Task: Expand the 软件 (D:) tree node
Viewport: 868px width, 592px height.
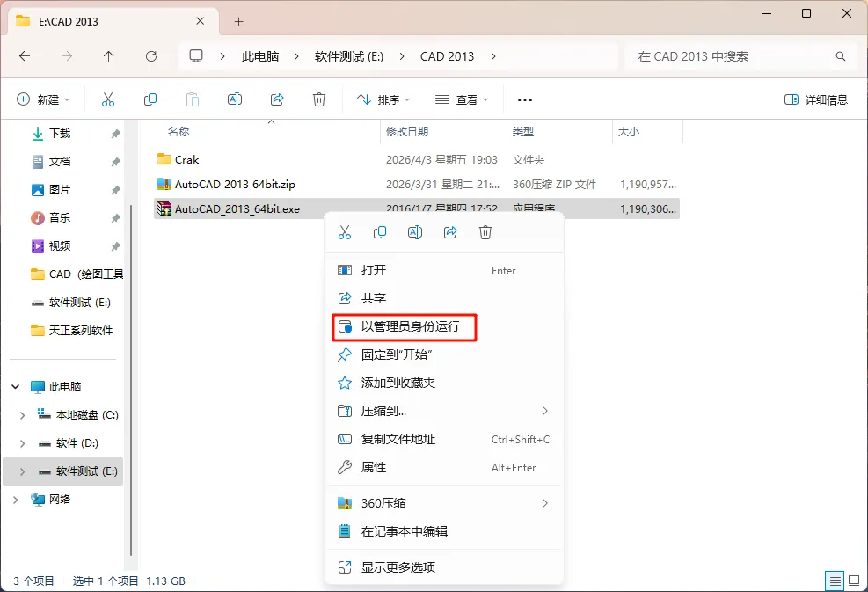Action: (22, 443)
